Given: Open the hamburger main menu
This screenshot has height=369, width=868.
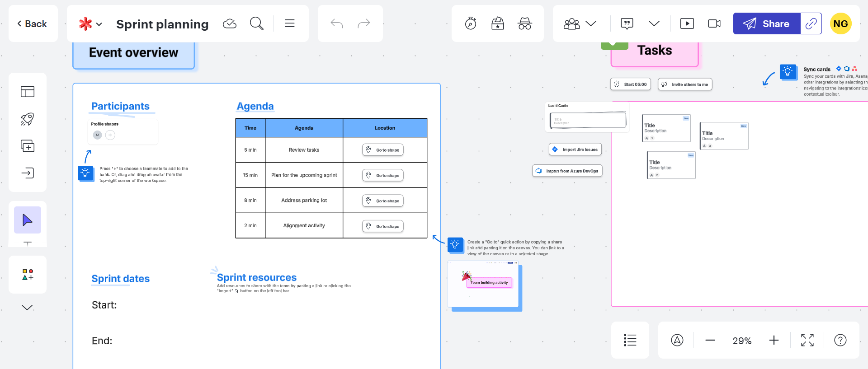Looking at the screenshot, I should coord(290,23).
